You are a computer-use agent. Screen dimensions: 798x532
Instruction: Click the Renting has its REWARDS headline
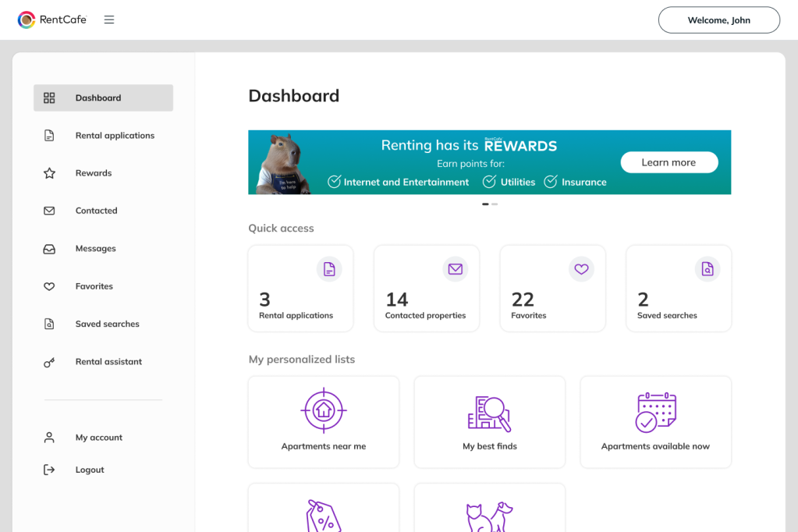(469, 146)
